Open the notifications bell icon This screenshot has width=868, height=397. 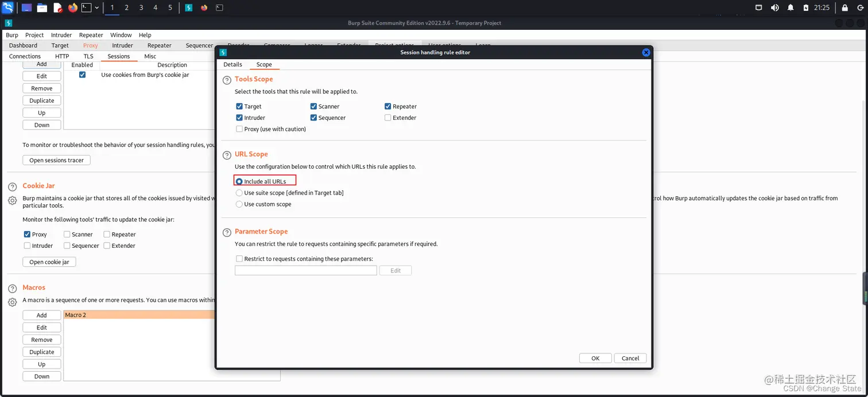(790, 7)
